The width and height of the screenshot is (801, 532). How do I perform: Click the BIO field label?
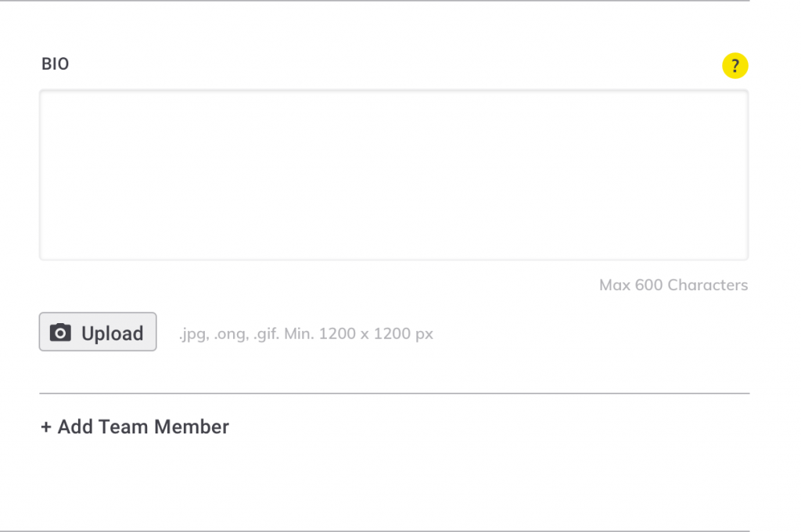[56, 64]
